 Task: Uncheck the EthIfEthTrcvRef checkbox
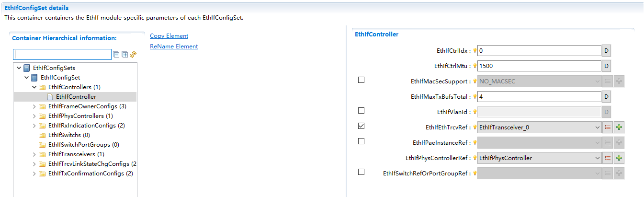pyautogui.click(x=362, y=126)
